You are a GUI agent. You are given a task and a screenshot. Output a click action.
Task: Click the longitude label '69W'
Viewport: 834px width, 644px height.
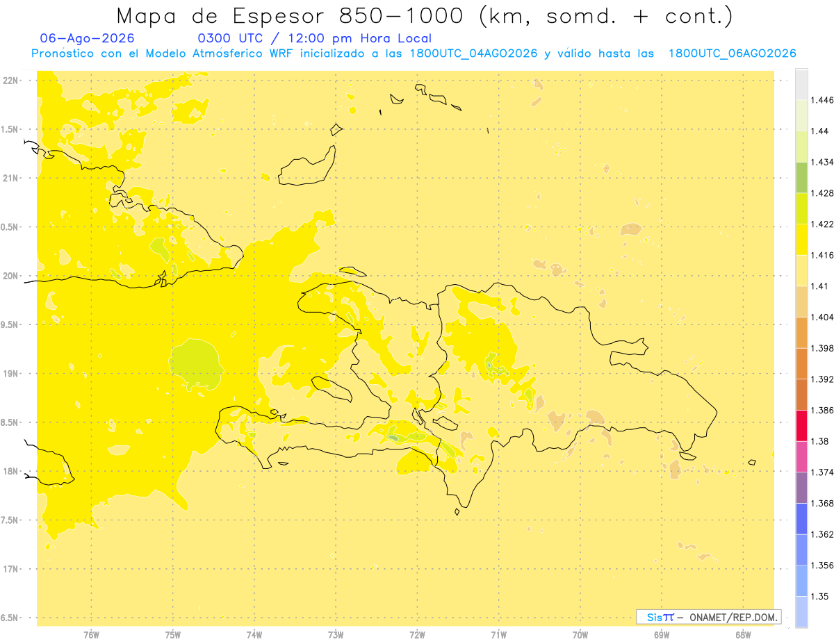661,635
